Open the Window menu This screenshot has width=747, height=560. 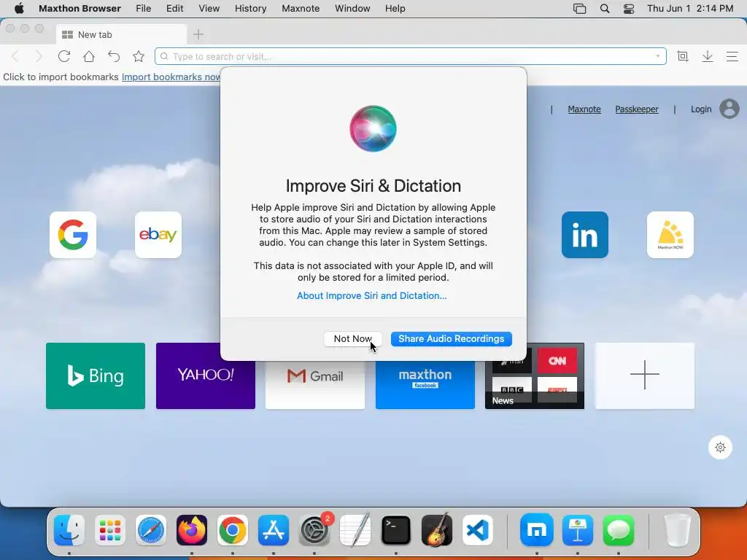coord(352,9)
